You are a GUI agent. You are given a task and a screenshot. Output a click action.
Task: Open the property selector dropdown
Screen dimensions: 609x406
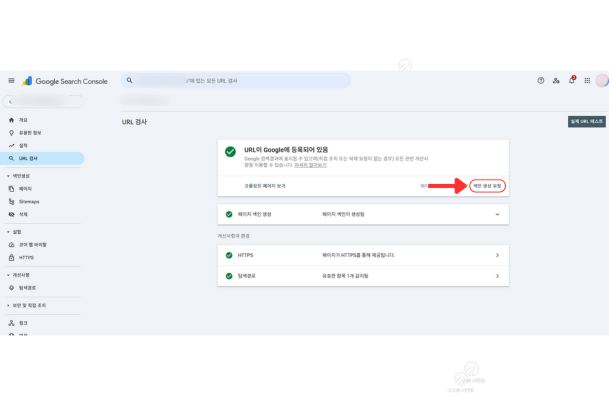point(43,101)
